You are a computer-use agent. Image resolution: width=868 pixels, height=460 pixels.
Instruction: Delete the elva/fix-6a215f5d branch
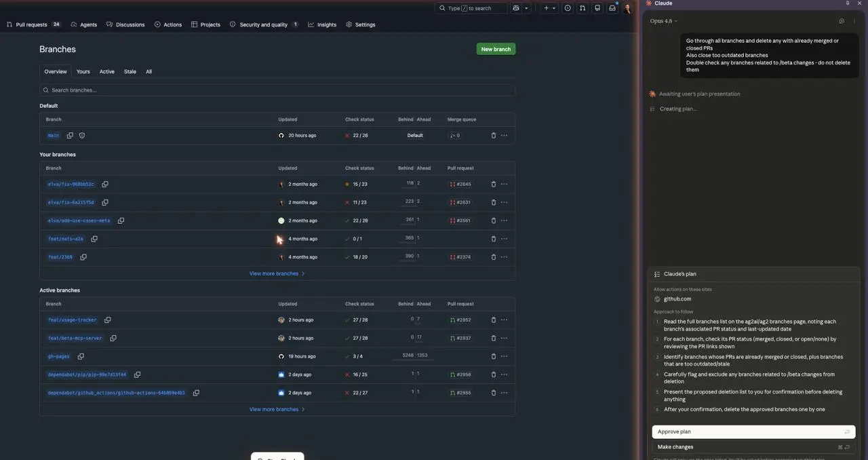tap(494, 202)
